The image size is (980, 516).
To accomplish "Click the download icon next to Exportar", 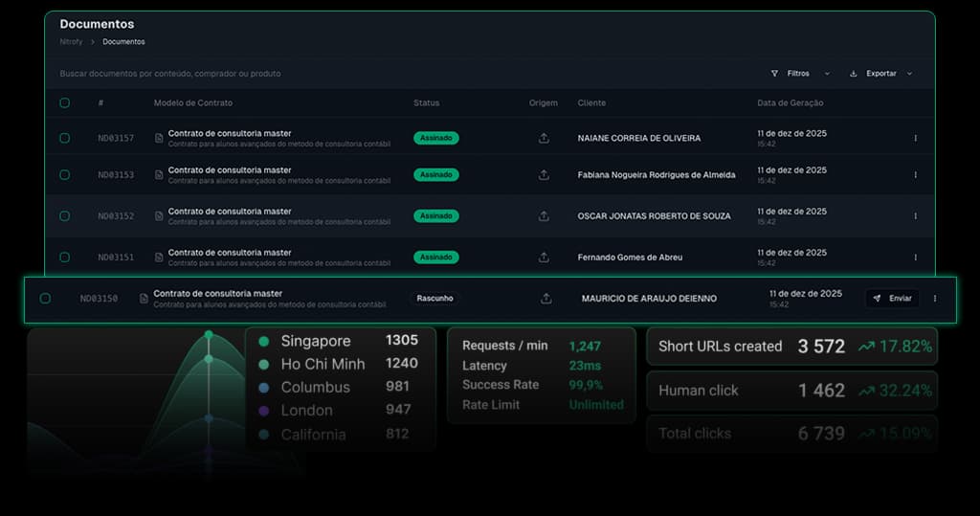I will click(x=853, y=74).
